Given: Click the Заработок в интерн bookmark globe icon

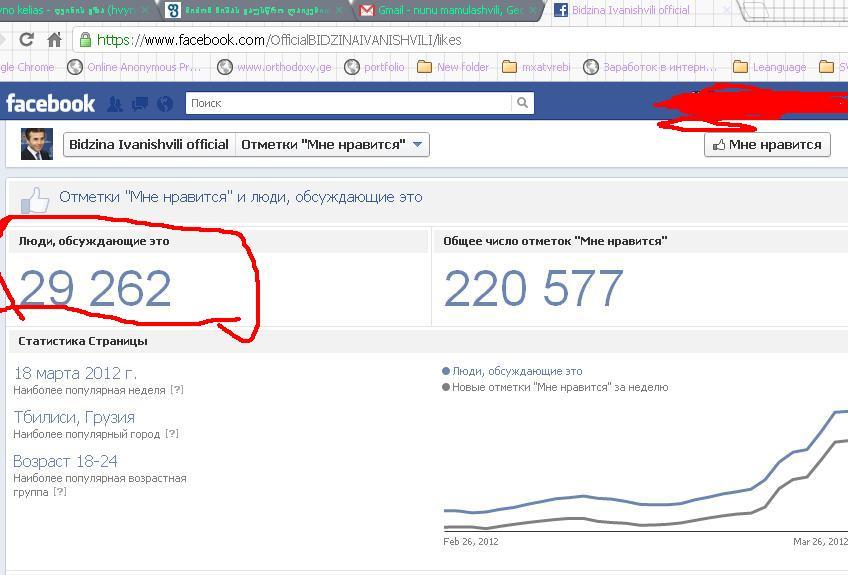Looking at the screenshot, I should coord(591,67).
